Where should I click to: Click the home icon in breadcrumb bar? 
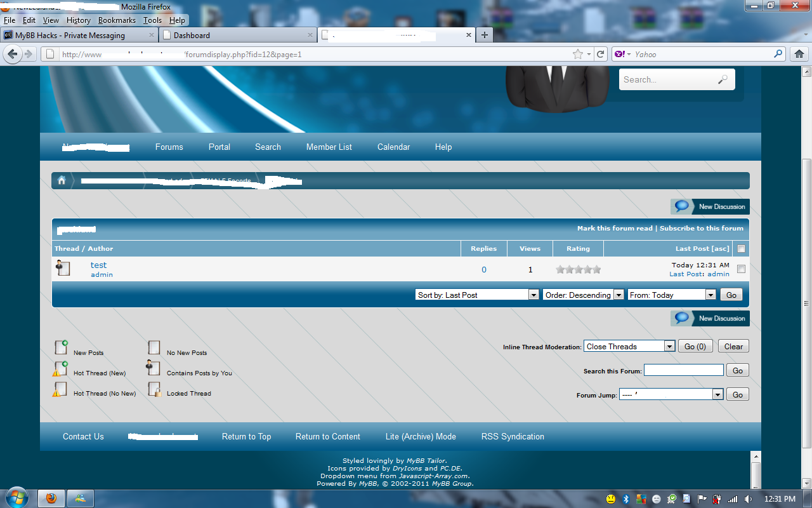point(62,181)
